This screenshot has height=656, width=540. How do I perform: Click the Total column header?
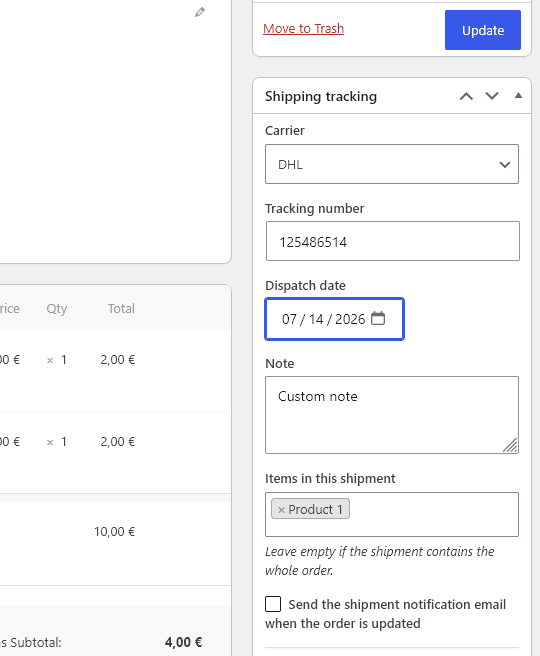121,309
